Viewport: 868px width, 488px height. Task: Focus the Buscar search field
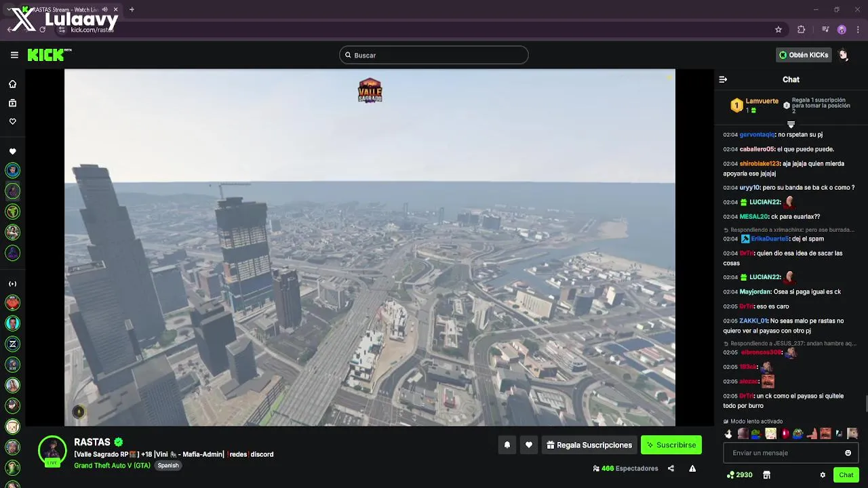[434, 55]
